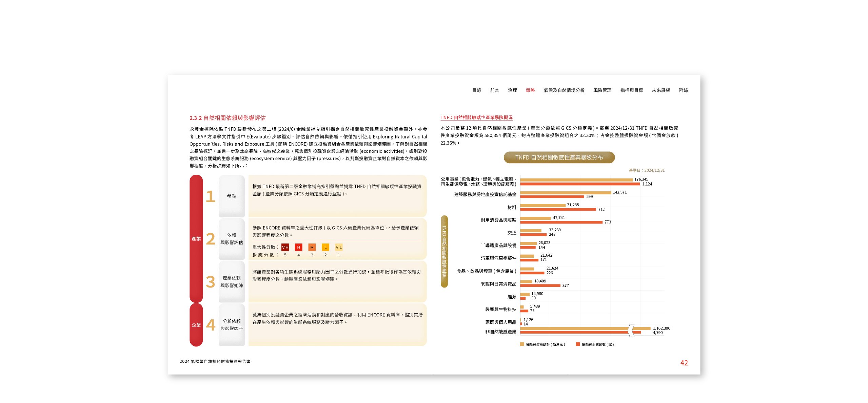Click the page number 42

tap(684, 363)
